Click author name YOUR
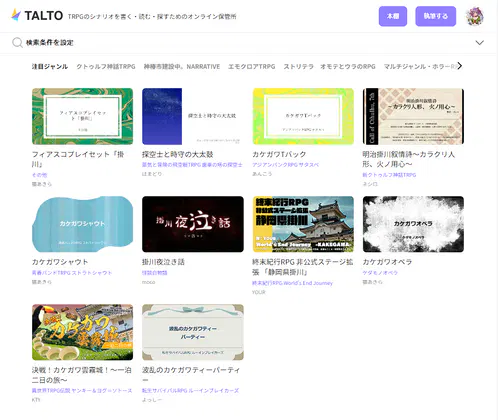Screen dimensions: 498x420 click(x=259, y=292)
